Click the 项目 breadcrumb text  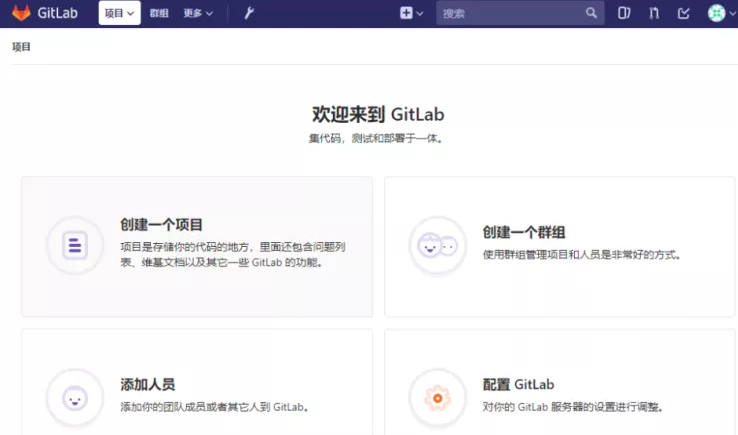click(x=21, y=47)
